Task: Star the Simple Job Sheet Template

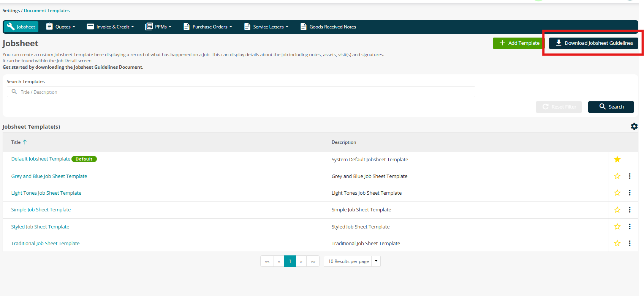Action: coord(617,210)
